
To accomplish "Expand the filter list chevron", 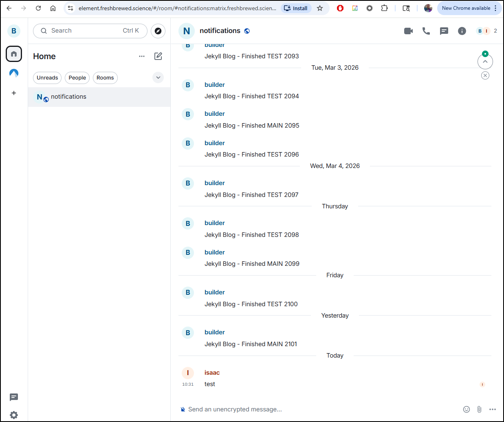I will click(158, 77).
